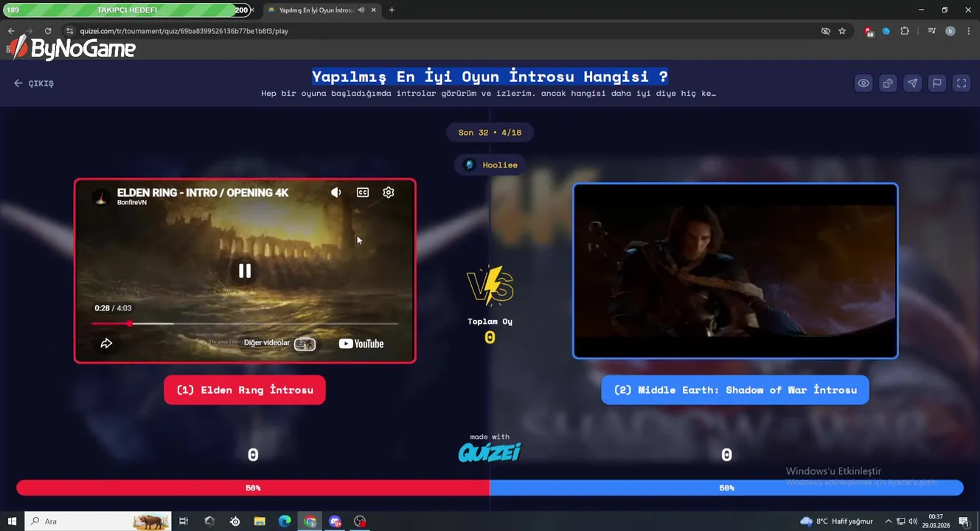The height and width of the screenshot is (531, 980).
Task: Click the Chrome icon on the taskbar
Action: tap(310, 521)
